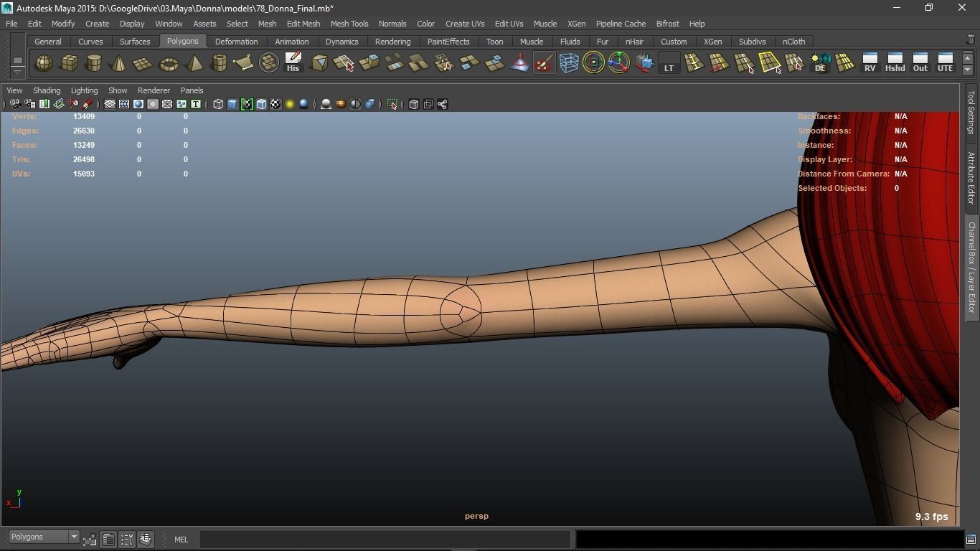This screenshot has height=551, width=980.
Task: Open the Renderer panel menu
Action: (x=154, y=90)
